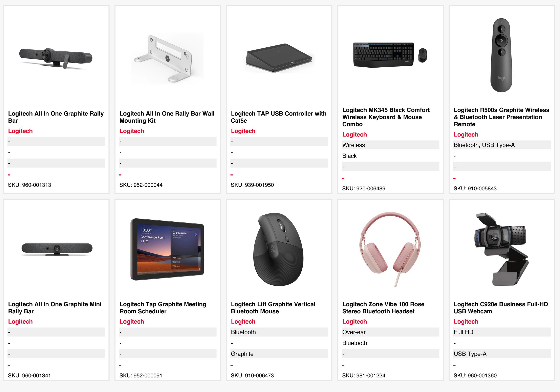Open the C920e Business Webcam image
The height and width of the screenshot is (392, 560).
[x=501, y=249]
